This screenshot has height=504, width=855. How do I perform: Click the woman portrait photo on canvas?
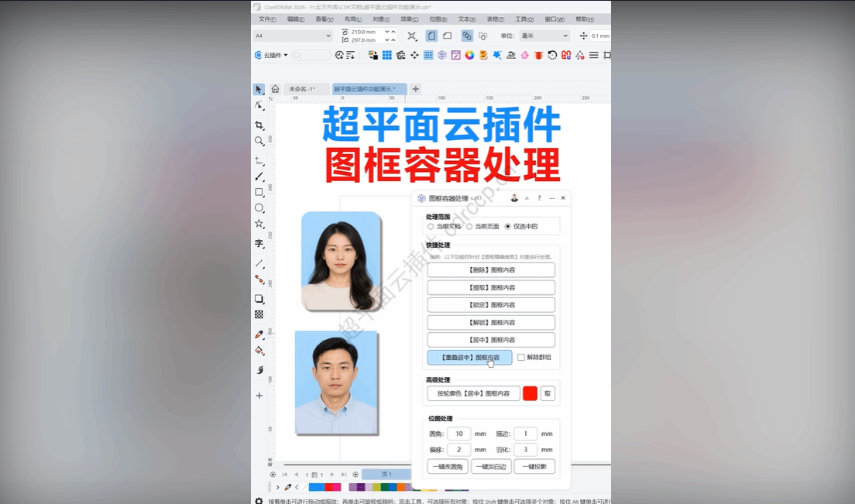click(342, 261)
